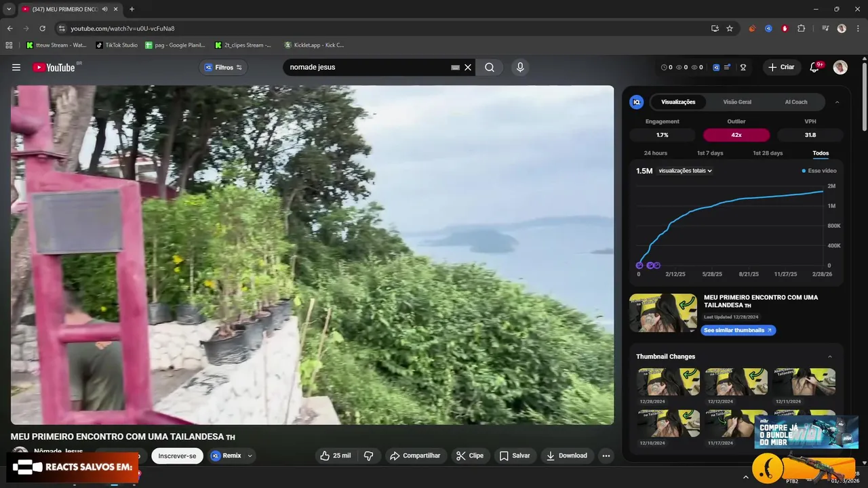868x488 pixels.
Task: Collapse the vidIQ panel with the chevron
Action: click(x=837, y=102)
